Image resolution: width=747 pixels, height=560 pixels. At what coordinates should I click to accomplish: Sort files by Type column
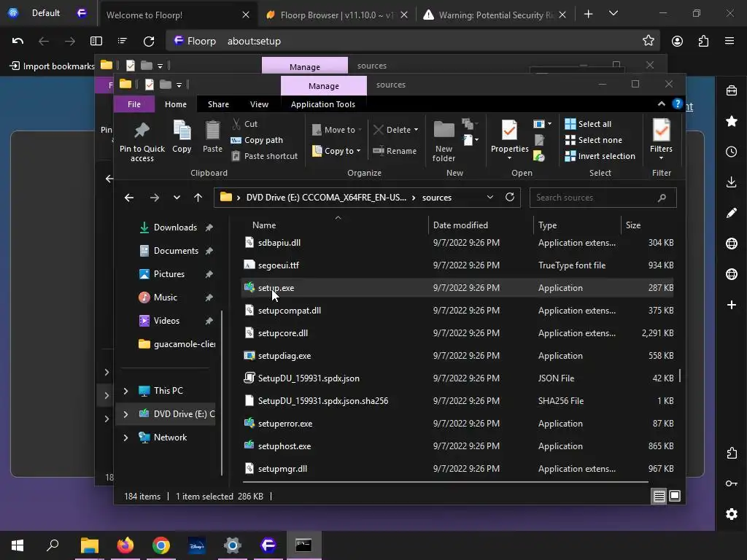pyautogui.click(x=547, y=225)
